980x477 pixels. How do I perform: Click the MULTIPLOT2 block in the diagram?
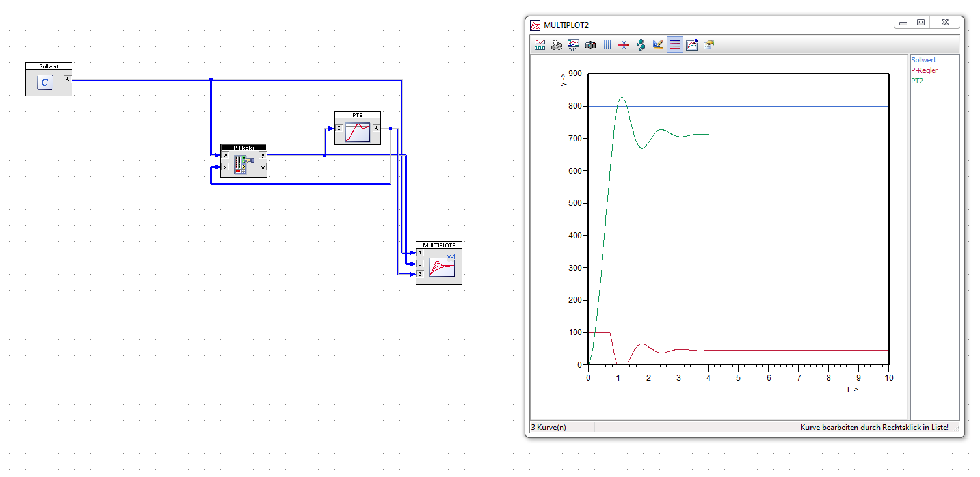click(x=442, y=267)
